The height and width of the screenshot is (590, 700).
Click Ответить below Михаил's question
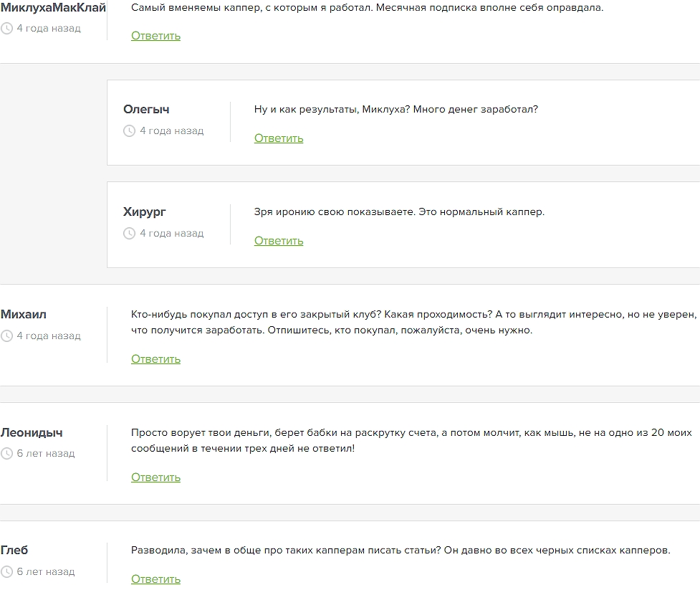pyautogui.click(x=155, y=359)
